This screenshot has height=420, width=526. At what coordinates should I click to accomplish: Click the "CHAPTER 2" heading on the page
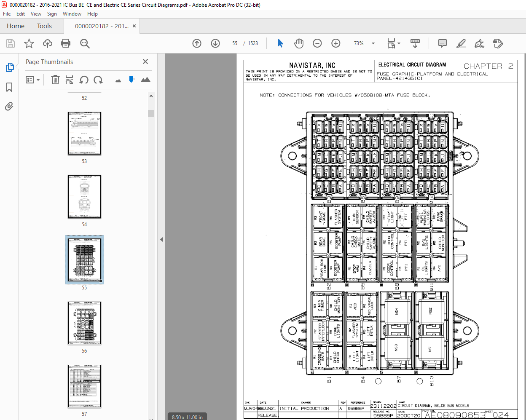[x=488, y=66]
